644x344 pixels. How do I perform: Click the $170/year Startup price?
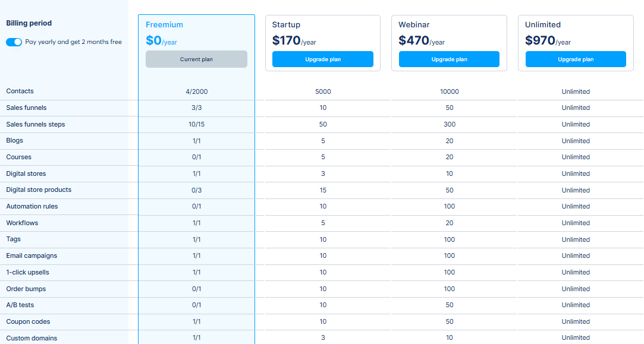(295, 41)
